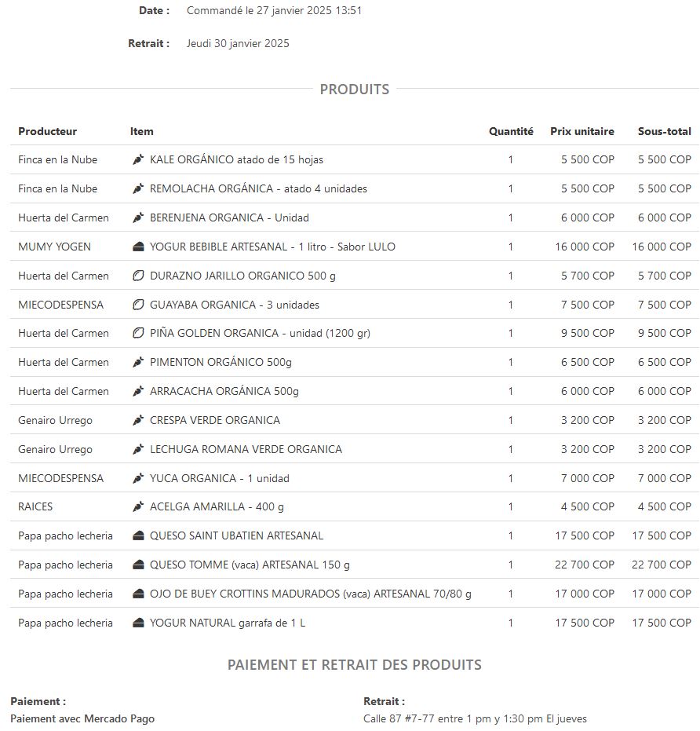The image size is (700, 731).
Task: Click the MUMY YOGEN producer name
Action: point(54,247)
